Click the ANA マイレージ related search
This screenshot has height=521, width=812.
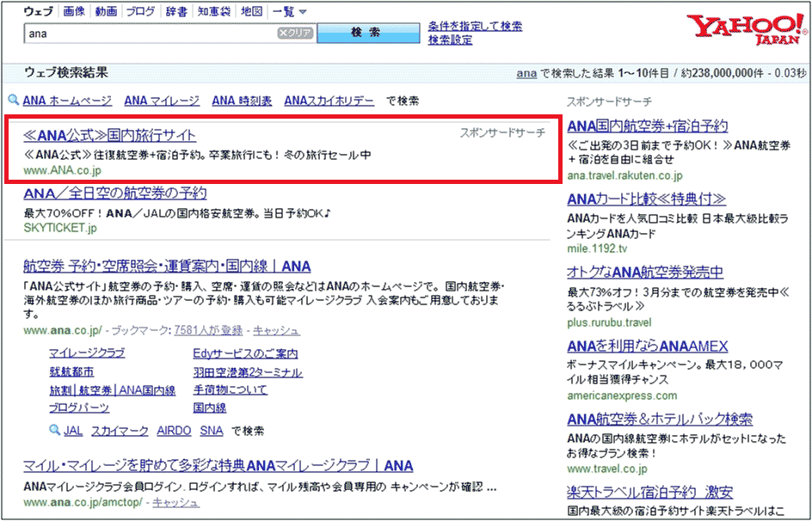(x=162, y=101)
